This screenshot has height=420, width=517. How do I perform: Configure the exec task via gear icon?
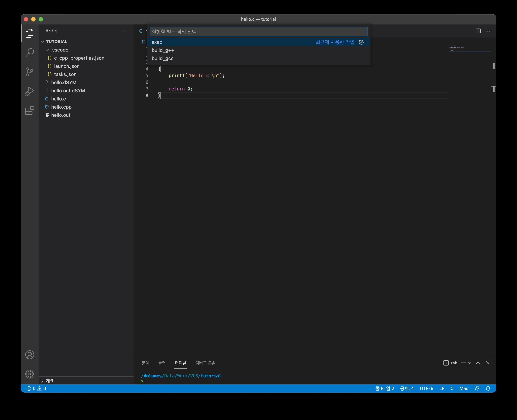point(361,42)
